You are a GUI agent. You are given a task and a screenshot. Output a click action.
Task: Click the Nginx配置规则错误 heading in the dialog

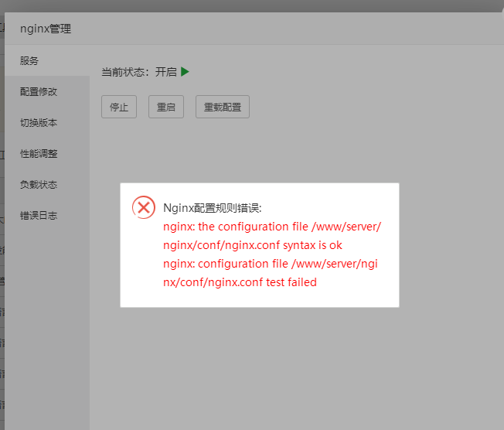[213, 208]
